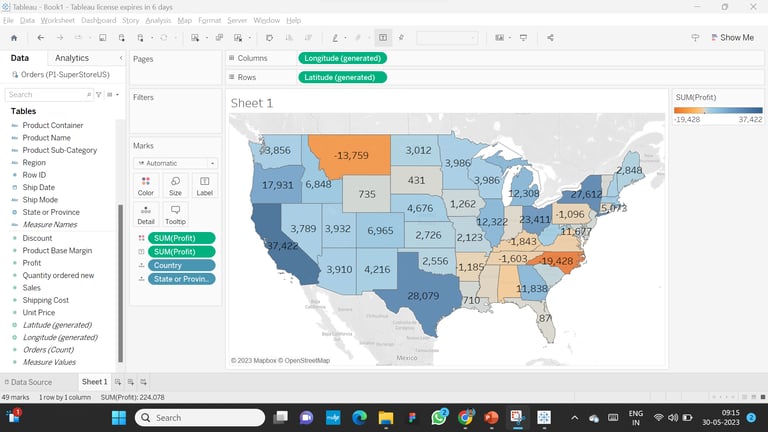Click the Clear Sheet toolbar icon
768x432 pixels.
point(238,38)
